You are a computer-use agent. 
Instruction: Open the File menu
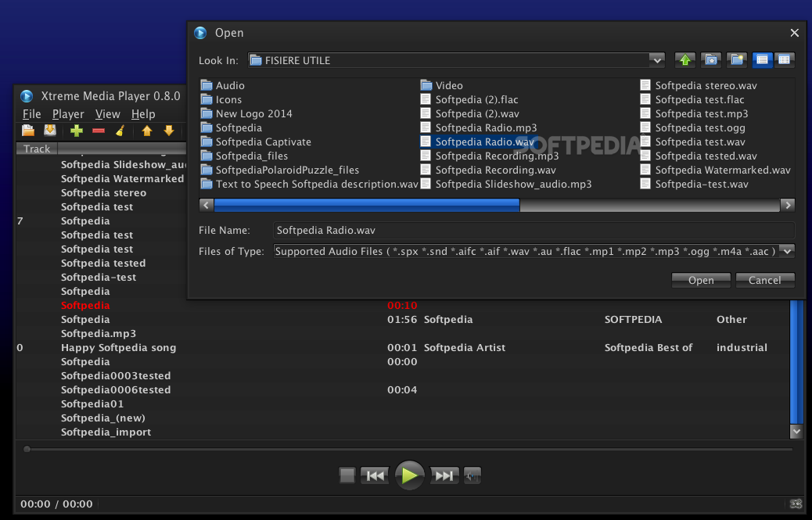point(31,113)
